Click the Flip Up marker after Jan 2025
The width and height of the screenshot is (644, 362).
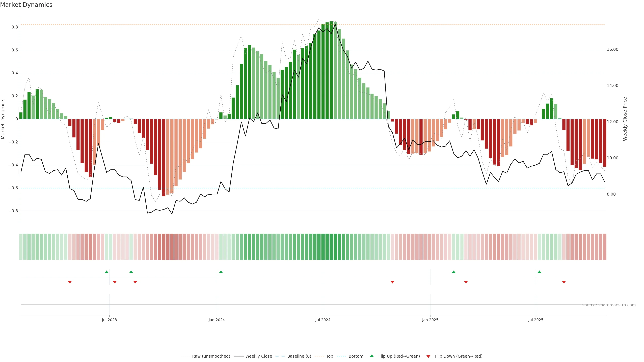pos(453,272)
